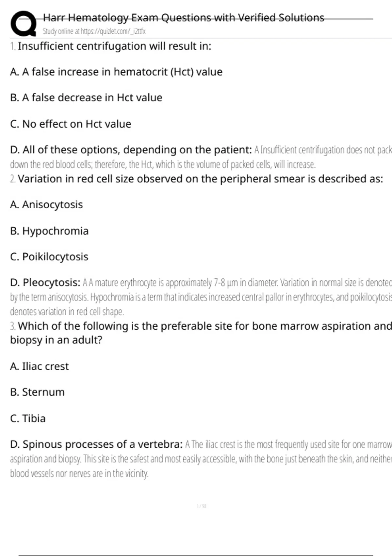Screen dimensions: 392x556
Task: Open the quizlet.com study link
Action: pyautogui.click(x=94, y=31)
